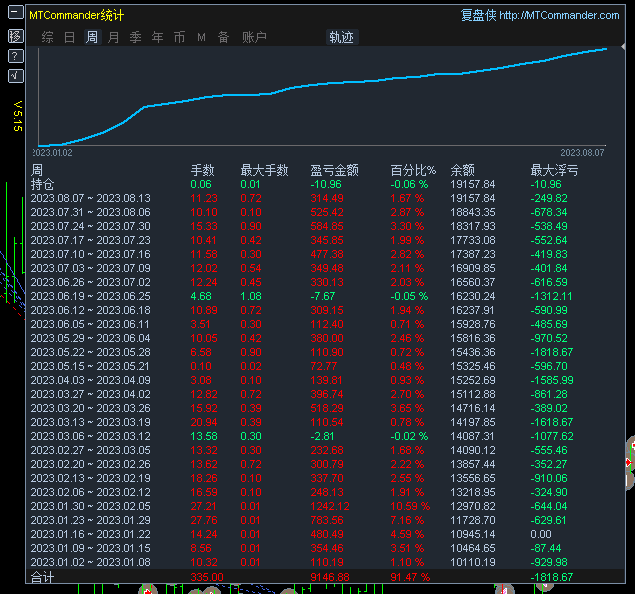Image resolution: width=635 pixels, height=594 pixels.
Task: Select the 持仓 position row label
Action: [43, 184]
